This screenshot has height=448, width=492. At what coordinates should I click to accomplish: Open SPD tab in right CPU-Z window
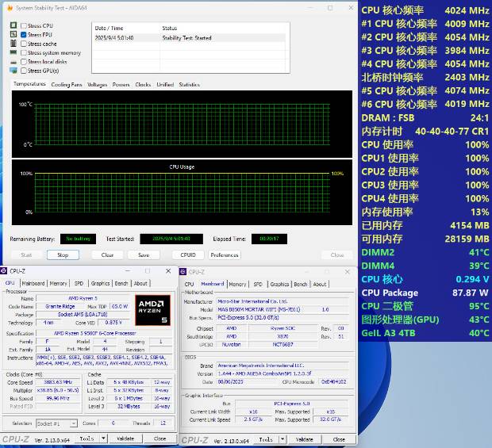(258, 284)
